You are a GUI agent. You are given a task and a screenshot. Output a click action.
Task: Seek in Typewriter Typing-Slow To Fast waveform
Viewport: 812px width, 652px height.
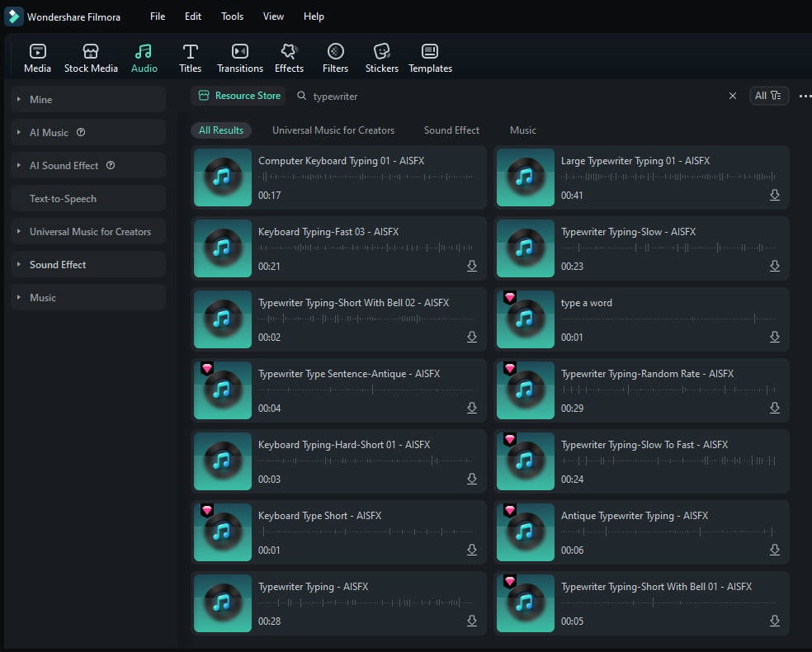tap(668, 461)
